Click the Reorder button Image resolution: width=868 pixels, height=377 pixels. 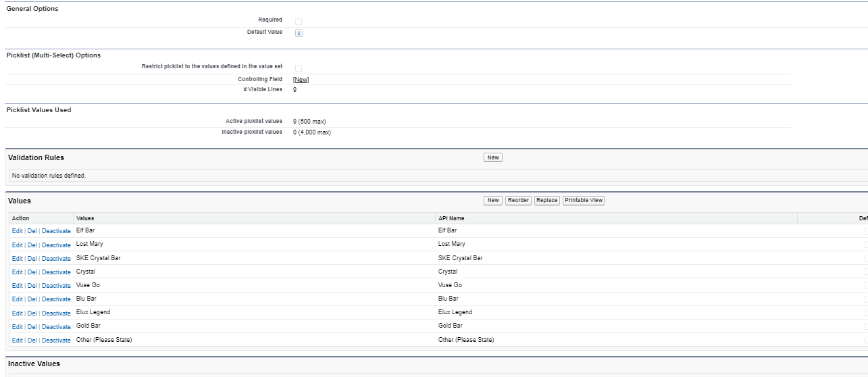pyautogui.click(x=518, y=200)
